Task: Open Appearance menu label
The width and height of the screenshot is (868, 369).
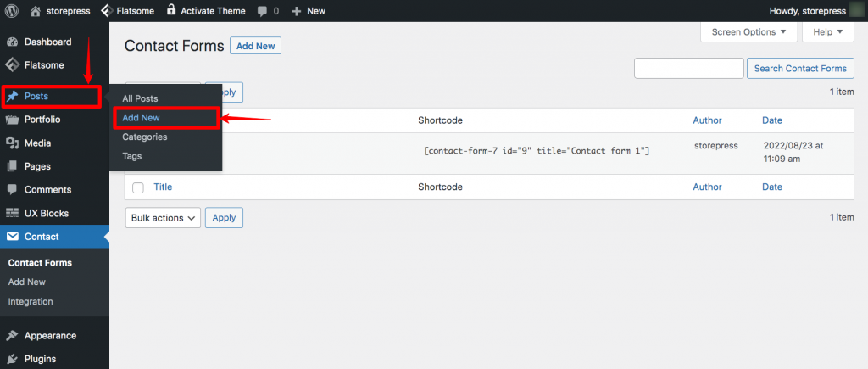Action: click(x=50, y=336)
